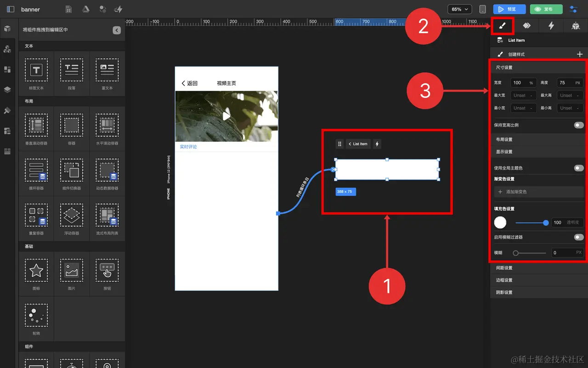Click the blue 预览 preview button
The image size is (588, 368).
pyautogui.click(x=509, y=9)
